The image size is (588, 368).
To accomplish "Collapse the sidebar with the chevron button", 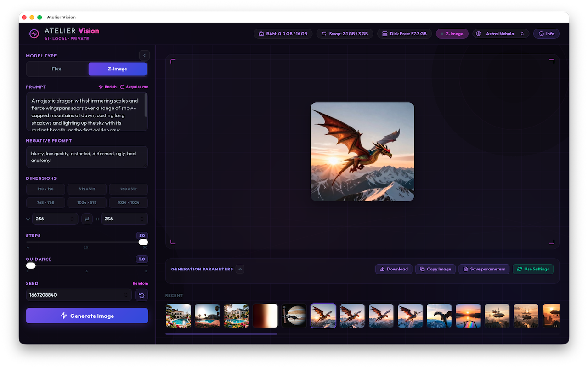I will tap(144, 56).
